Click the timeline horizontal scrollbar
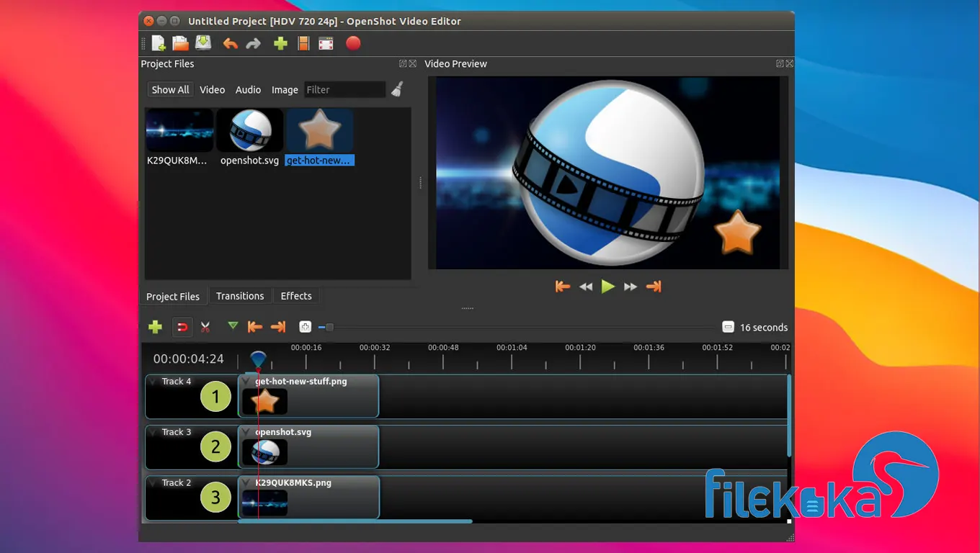 click(x=355, y=521)
